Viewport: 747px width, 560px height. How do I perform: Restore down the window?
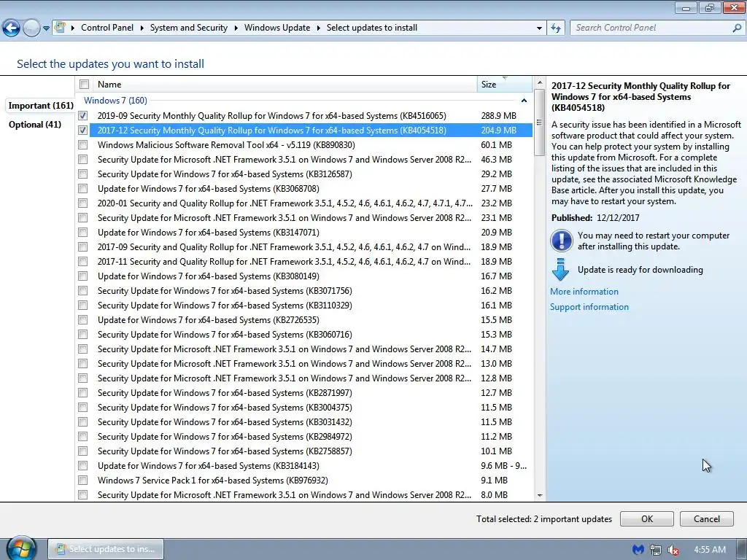(710, 7)
